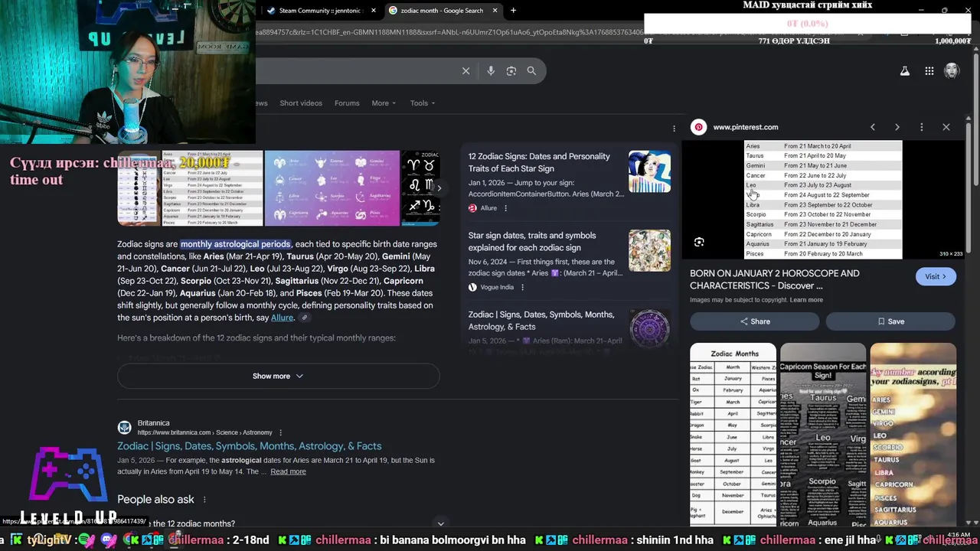Click source link icon after Allure

click(304, 318)
